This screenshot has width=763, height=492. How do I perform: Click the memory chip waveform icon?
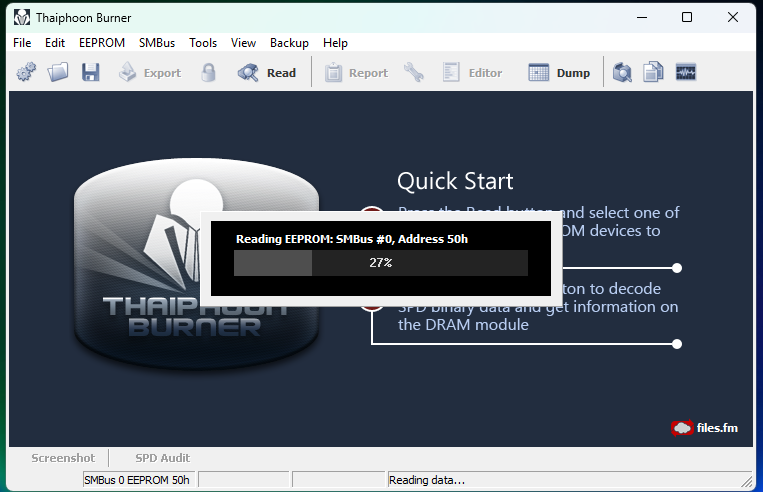[686, 73]
